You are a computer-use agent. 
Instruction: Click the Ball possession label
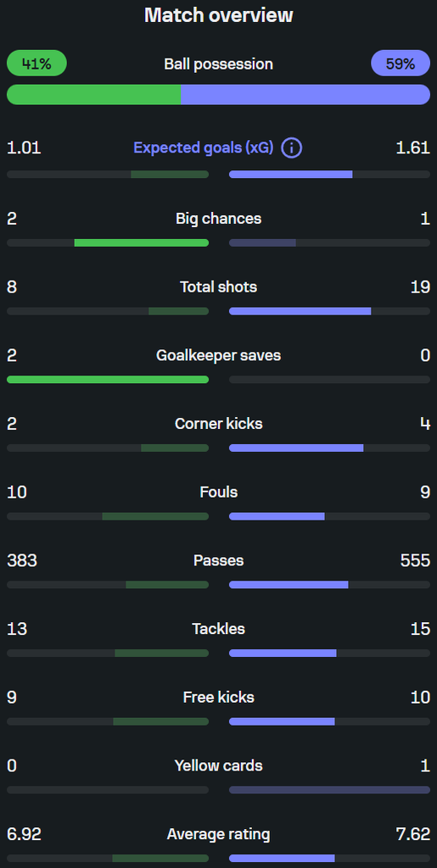[x=219, y=64]
